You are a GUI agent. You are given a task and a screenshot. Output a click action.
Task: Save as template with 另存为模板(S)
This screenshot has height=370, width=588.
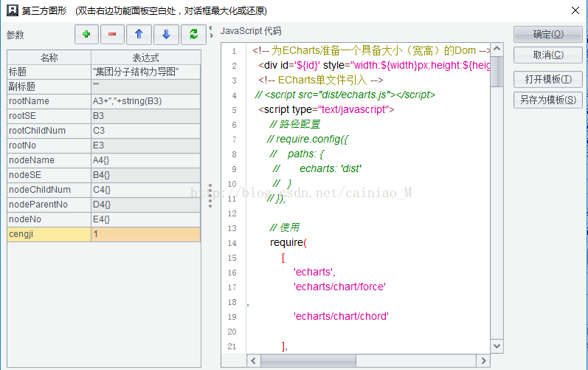tap(548, 100)
